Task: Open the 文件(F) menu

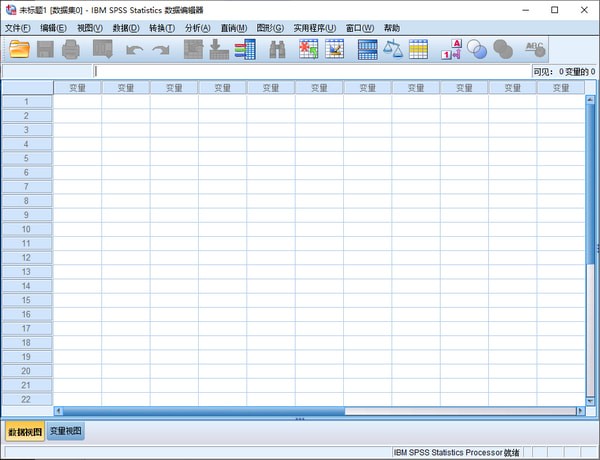Action: point(18,28)
